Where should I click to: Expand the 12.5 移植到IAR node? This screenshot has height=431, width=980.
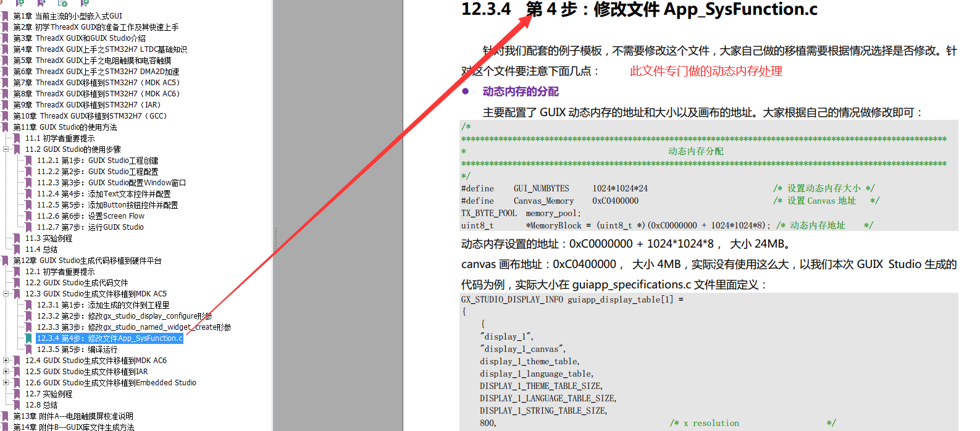pos(6,372)
